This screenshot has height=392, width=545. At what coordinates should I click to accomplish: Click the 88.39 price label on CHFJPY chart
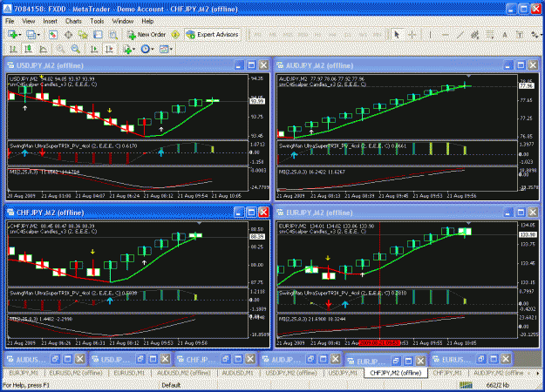coord(257,236)
